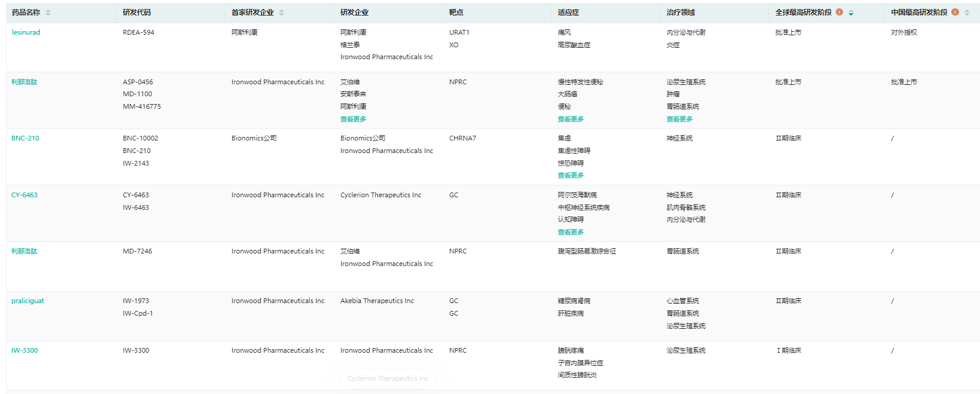Open the praliciguat drug link
The image size is (980, 394).
(28, 301)
